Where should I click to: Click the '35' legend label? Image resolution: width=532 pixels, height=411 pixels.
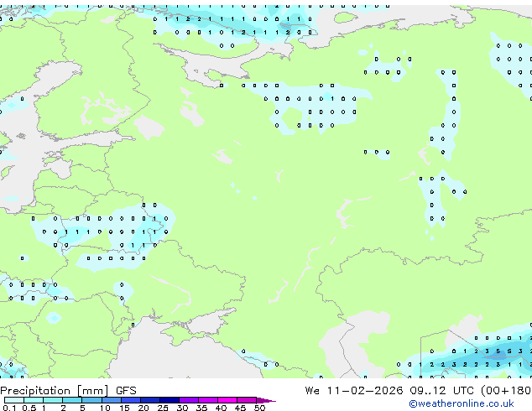pos(201,408)
